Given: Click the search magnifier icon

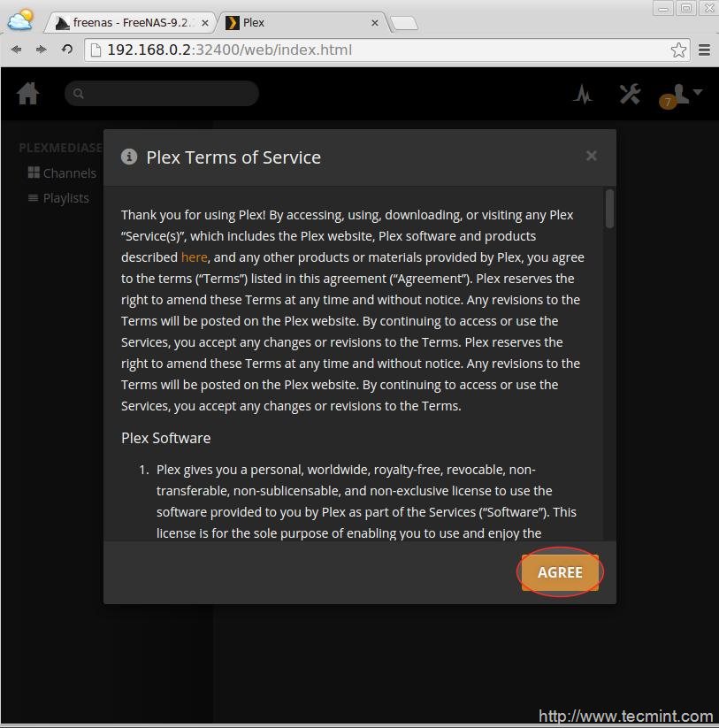Looking at the screenshot, I should 79,93.
